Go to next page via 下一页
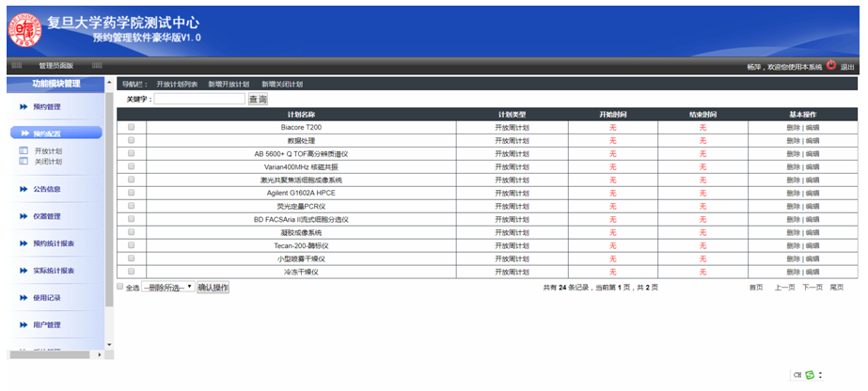This screenshot has width=868, height=391. coord(812,287)
